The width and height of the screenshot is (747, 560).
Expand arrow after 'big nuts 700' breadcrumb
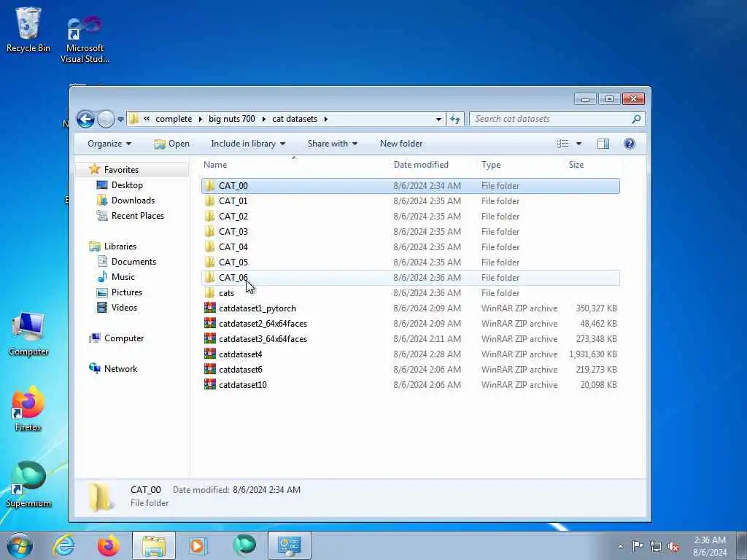point(263,119)
